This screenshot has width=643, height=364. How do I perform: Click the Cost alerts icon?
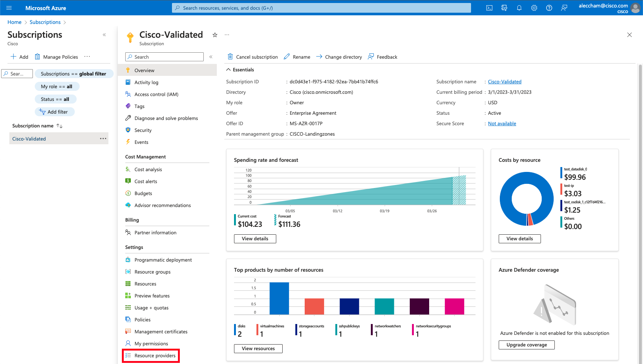pyautogui.click(x=128, y=181)
